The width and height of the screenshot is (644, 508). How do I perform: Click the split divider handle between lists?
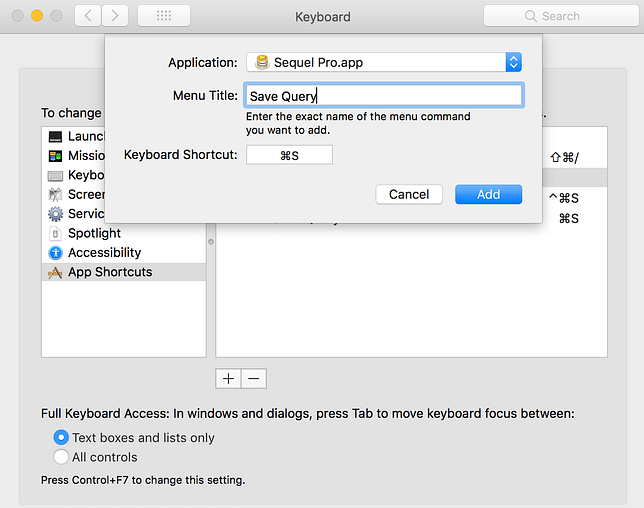coord(211,242)
